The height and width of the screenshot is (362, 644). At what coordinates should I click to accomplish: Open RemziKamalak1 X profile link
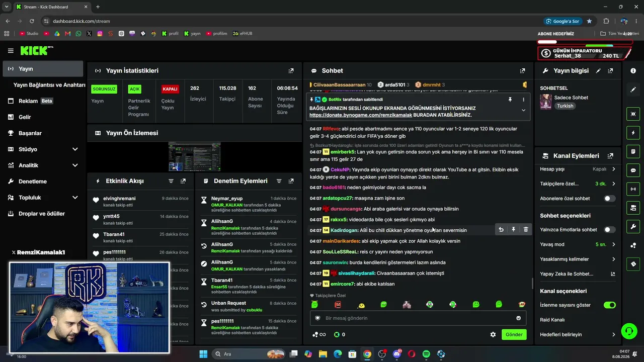(x=38, y=252)
